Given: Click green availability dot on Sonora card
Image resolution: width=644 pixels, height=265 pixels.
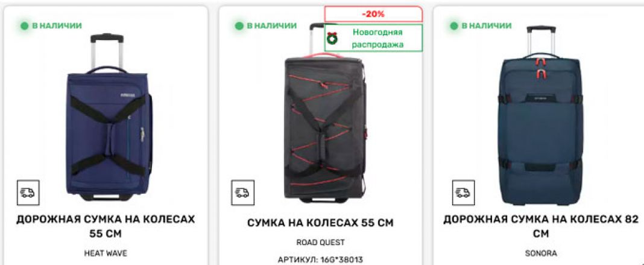Looking at the screenshot, I should pos(454,26).
